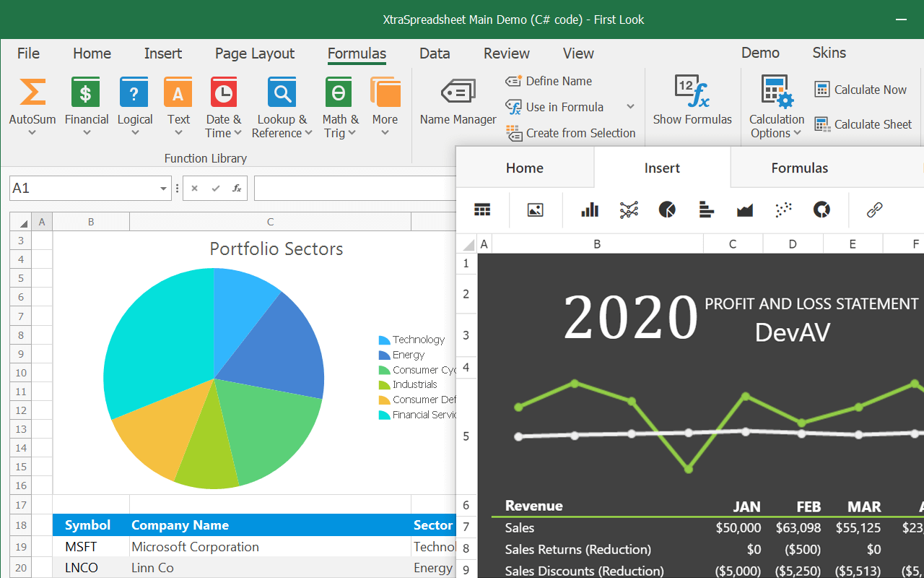The image size is (924, 578).
Task: Open the Skins ribbon tab
Action: [829, 53]
